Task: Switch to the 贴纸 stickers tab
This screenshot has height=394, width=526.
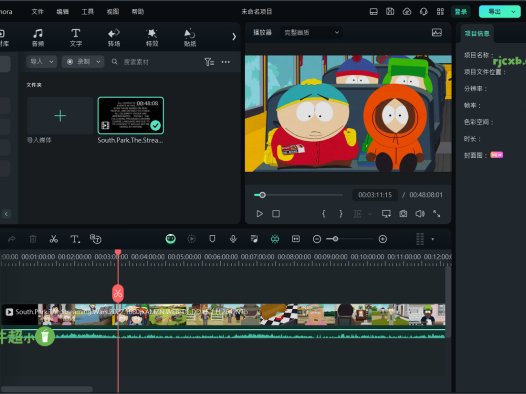Action: tap(190, 38)
